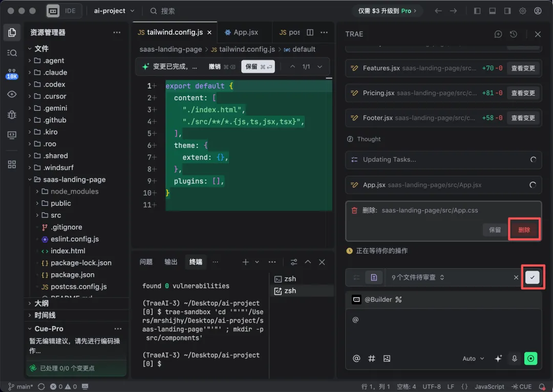Click the # context icon below chat input
553x392 pixels.
pyautogui.click(x=372, y=359)
